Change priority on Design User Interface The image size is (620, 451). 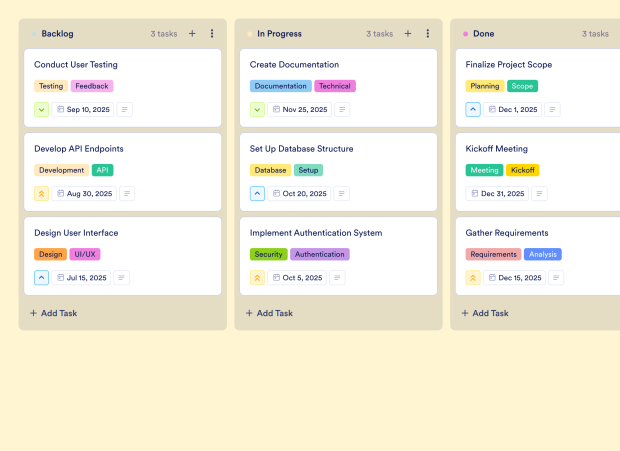pyautogui.click(x=42, y=278)
